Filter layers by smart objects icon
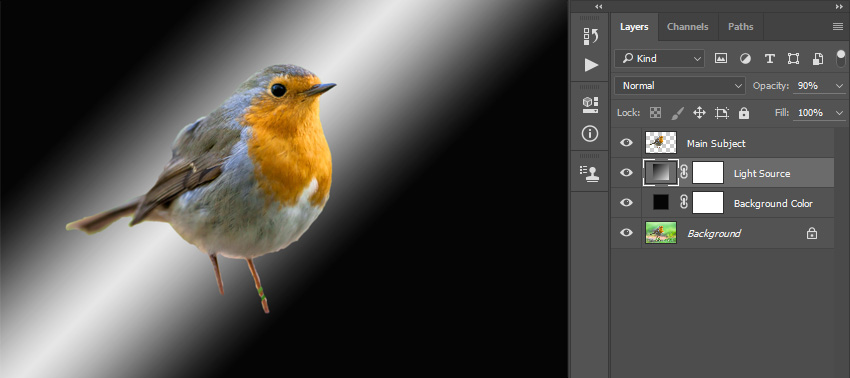This screenshot has height=378, width=850. pyautogui.click(x=817, y=59)
